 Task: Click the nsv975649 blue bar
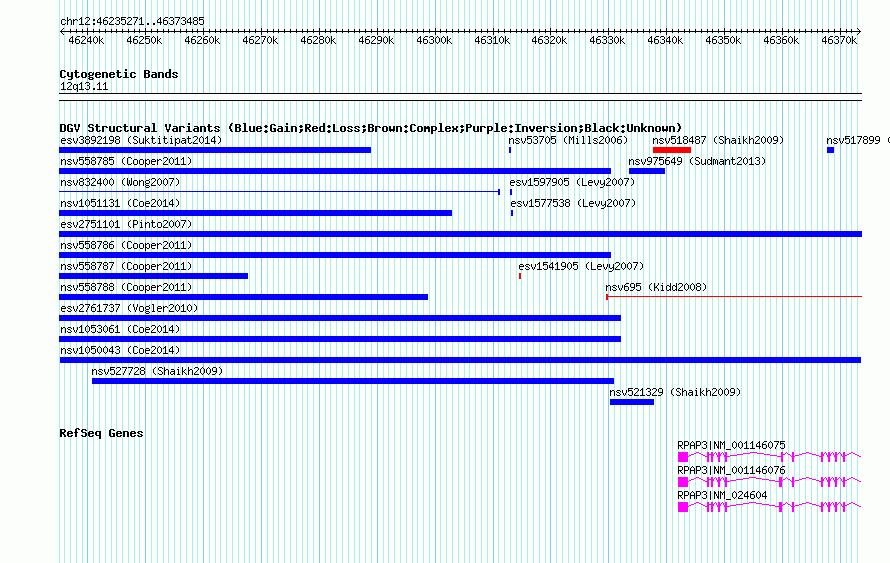point(647,171)
